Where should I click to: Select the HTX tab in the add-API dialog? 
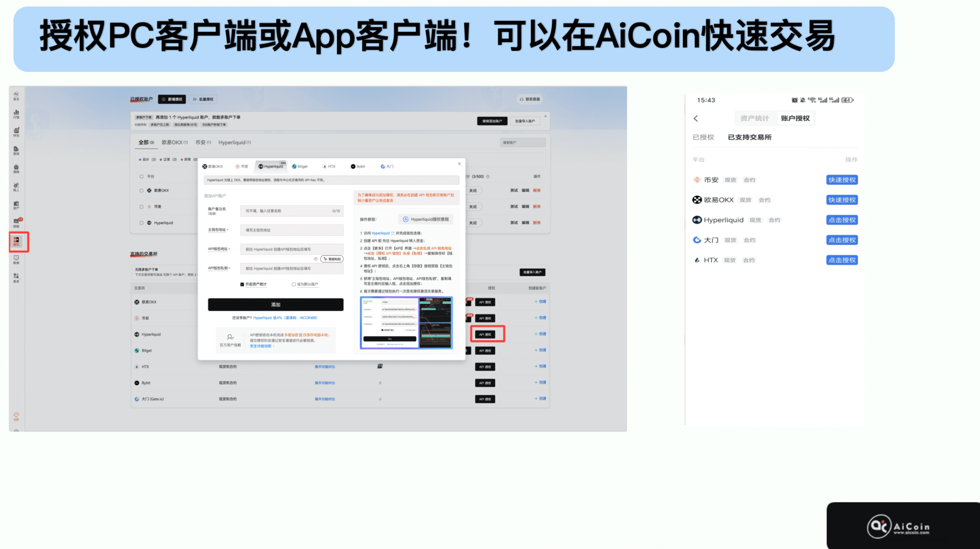[329, 167]
